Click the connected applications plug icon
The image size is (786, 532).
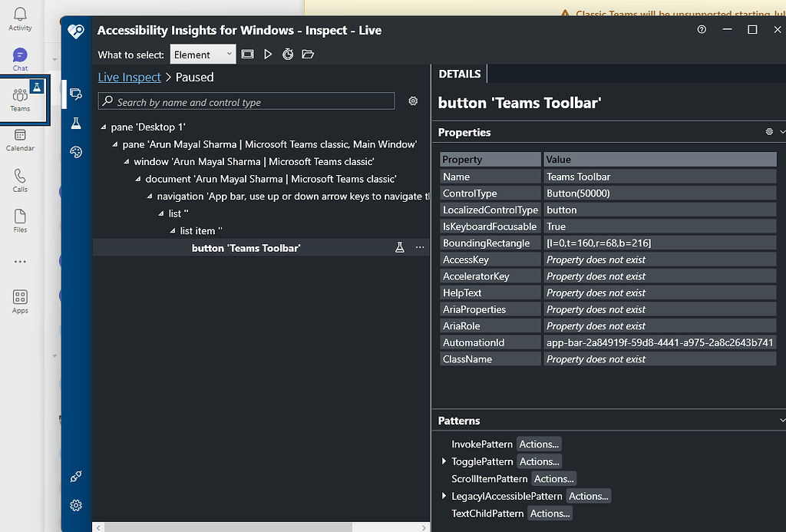coord(75,477)
